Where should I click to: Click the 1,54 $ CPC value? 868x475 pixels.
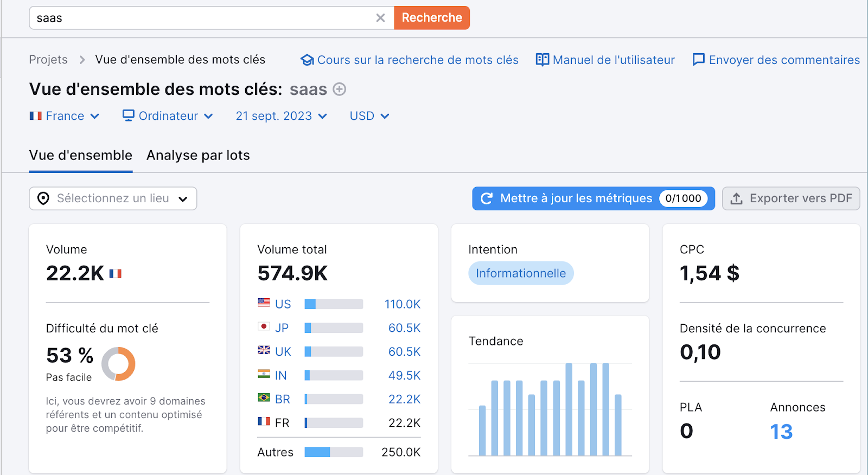[x=710, y=273]
